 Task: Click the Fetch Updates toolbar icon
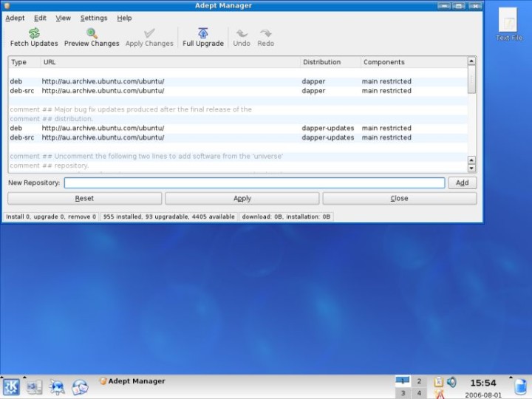[34, 33]
